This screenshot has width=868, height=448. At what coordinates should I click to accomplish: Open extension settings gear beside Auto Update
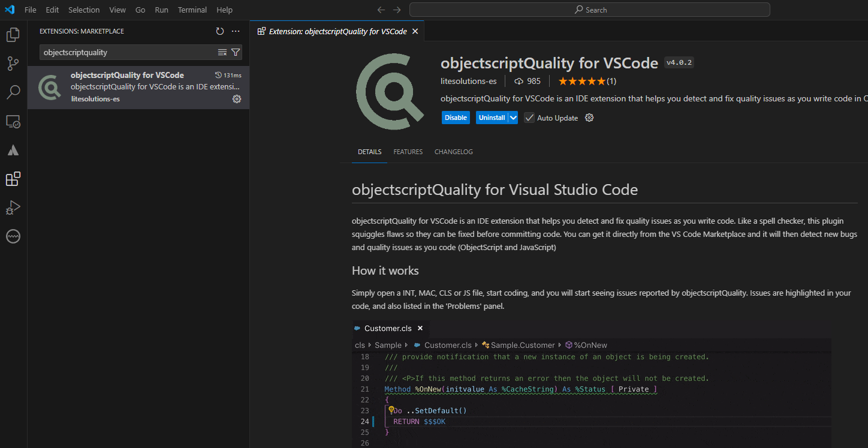pos(589,118)
